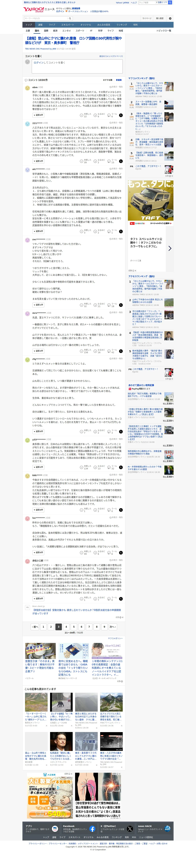Screen dimensions: 196x868
Task: Open the ランキング tab in main navigation
Action: [122, 25]
